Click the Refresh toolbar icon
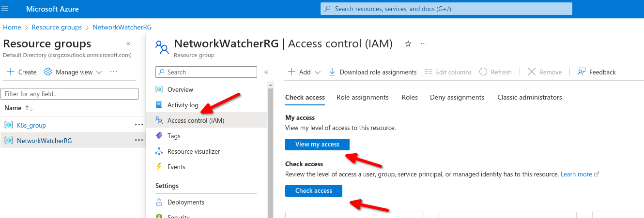 [x=483, y=72]
